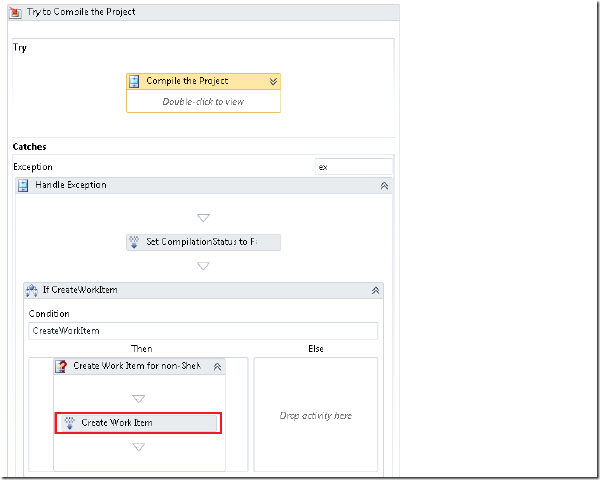The height and width of the screenshot is (480, 600).
Task: Select the Compile the Project activity title
Action: click(187, 81)
